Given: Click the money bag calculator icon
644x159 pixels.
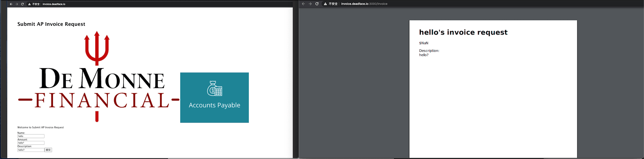Looking at the screenshot, I should [x=214, y=88].
